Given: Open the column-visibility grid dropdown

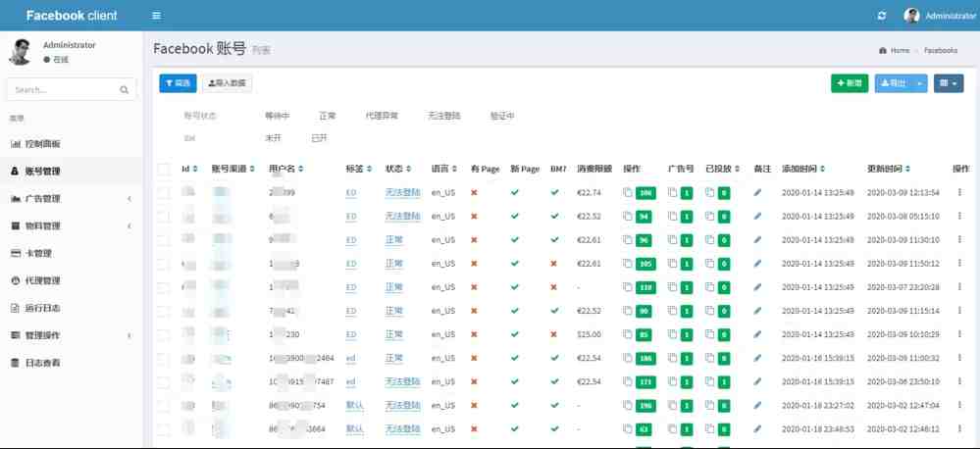Looking at the screenshot, I should 949,83.
